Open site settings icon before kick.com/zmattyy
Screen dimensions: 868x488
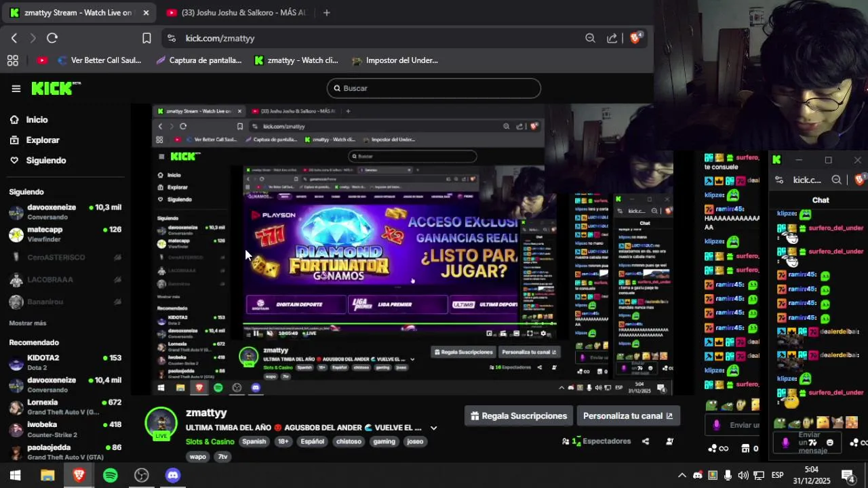point(171,39)
